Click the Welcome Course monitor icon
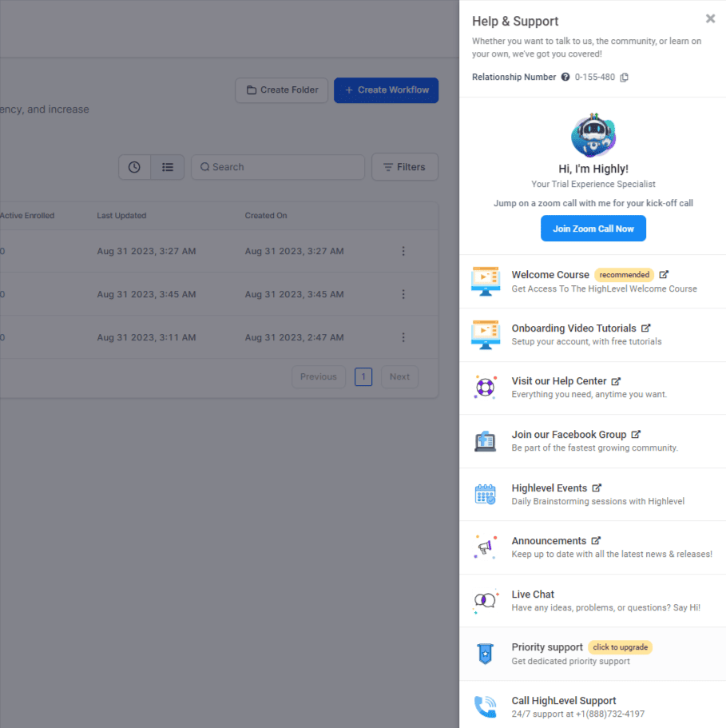726x728 pixels. pyautogui.click(x=486, y=281)
